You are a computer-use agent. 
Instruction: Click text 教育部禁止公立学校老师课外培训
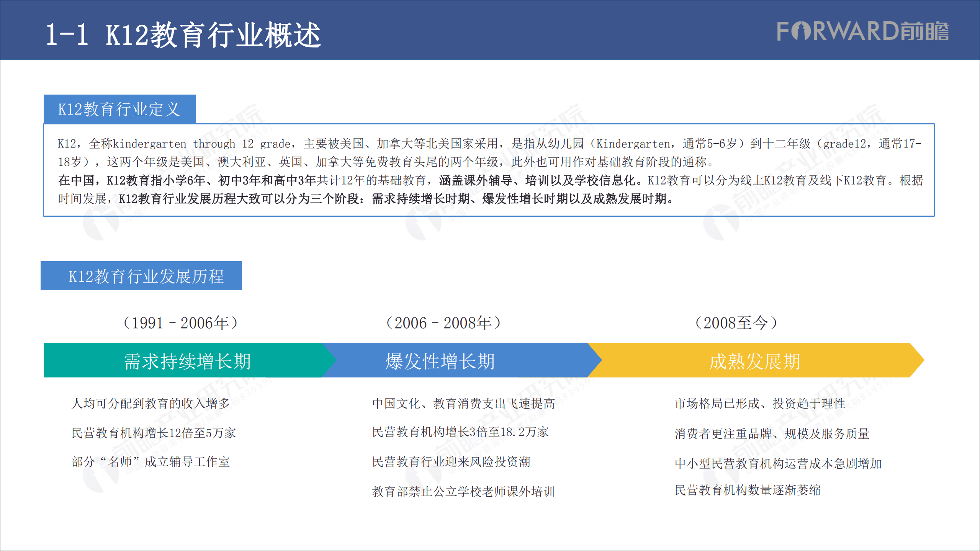point(463,492)
